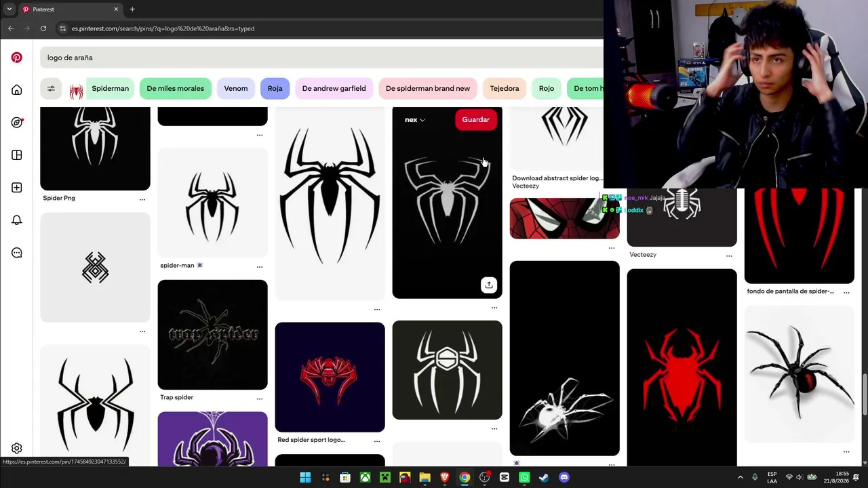868x488 pixels.
Task: Expand the nex board selector dropdown
Action: point(415,120)
